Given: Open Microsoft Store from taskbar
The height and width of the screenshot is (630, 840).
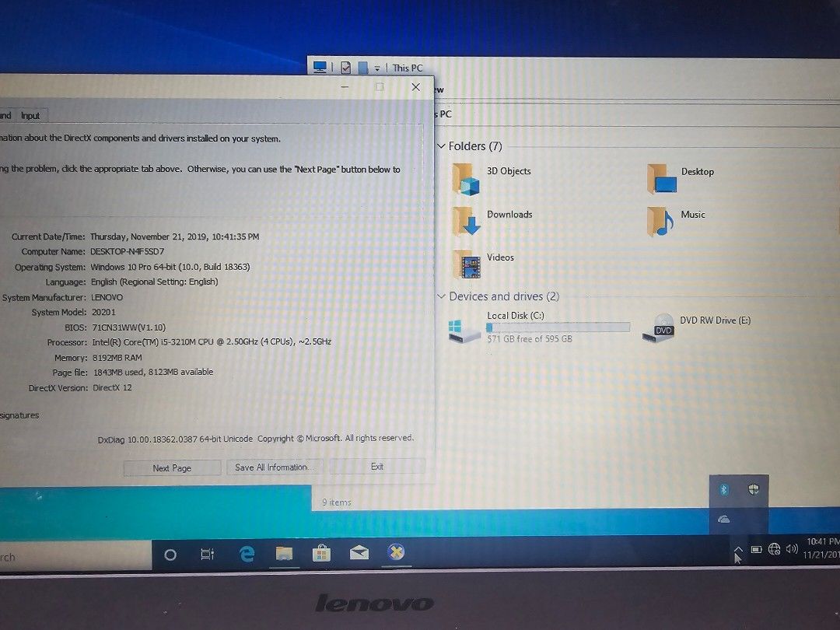Looking at the screenshot, I should (x=321, y=553).
